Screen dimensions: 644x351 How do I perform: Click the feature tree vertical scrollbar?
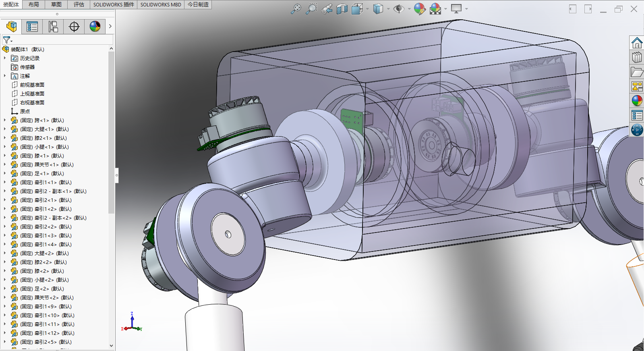[x=112, y=132]
